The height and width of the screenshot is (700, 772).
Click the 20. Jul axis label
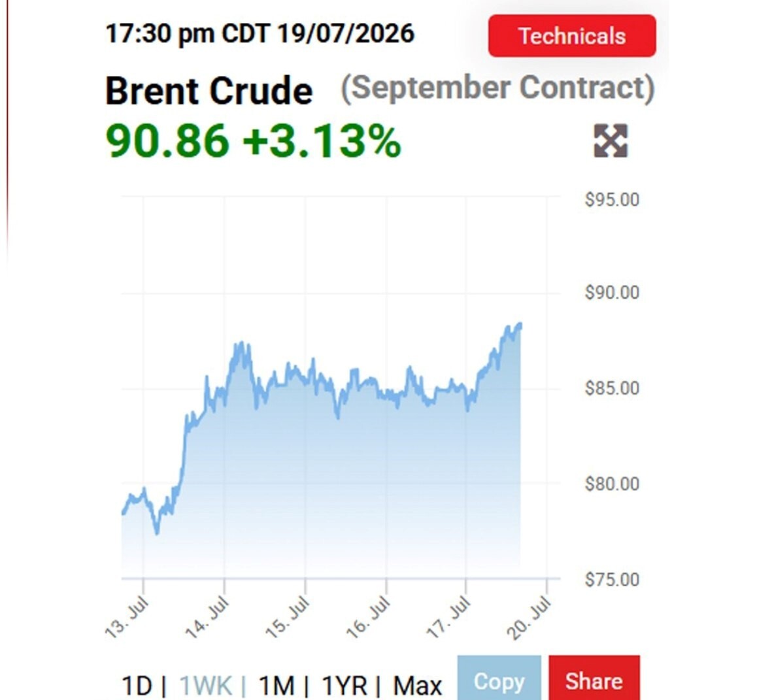(x=529, y=617)
